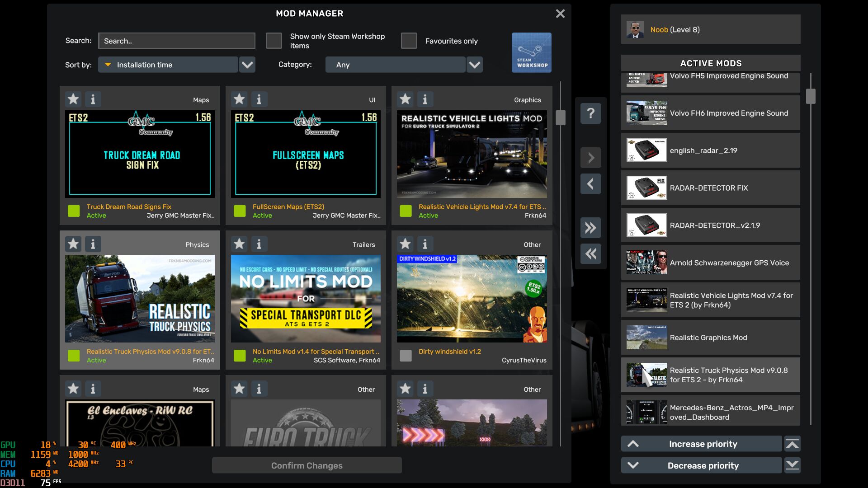Viewport: 868px width, 488px height.
Task: Tick the Favourites only checkbox
Action: click(409, 41)
